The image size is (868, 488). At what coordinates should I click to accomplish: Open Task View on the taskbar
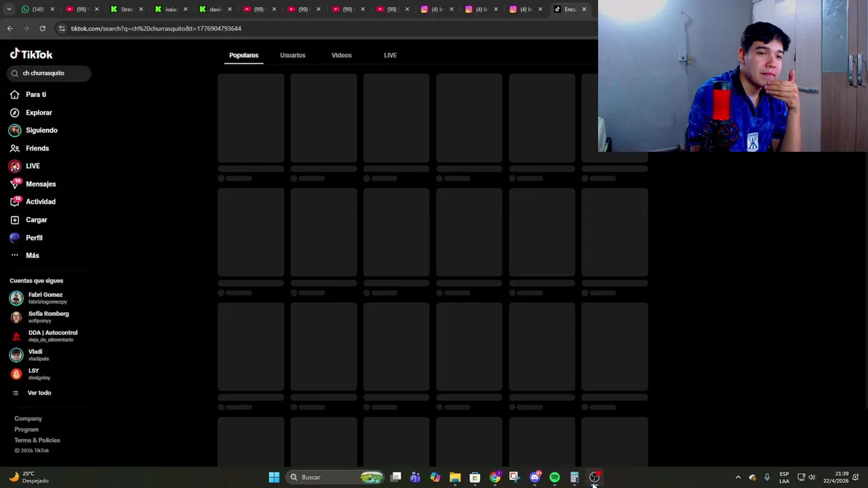[x=396, y=477]
